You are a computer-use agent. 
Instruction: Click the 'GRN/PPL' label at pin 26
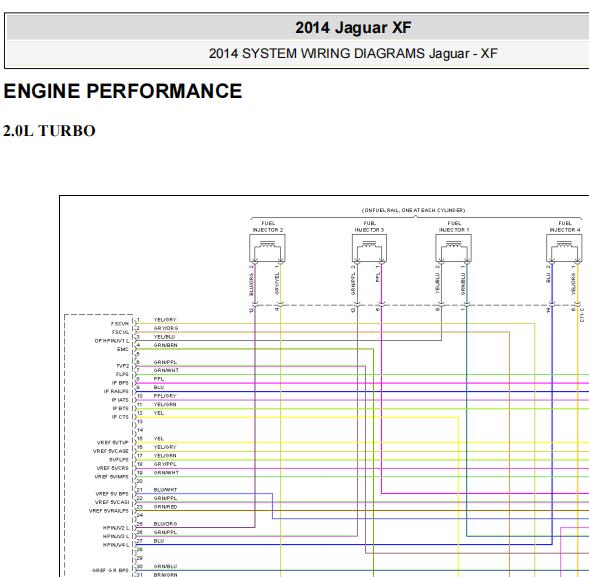165,532
